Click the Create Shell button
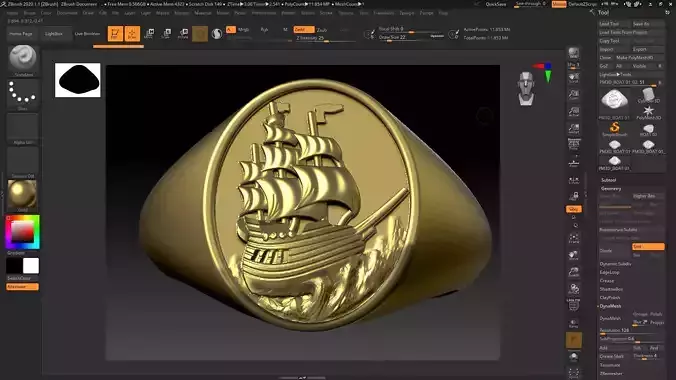The height and width of the screenshot is (380, 676). click(x=614, y=357)
